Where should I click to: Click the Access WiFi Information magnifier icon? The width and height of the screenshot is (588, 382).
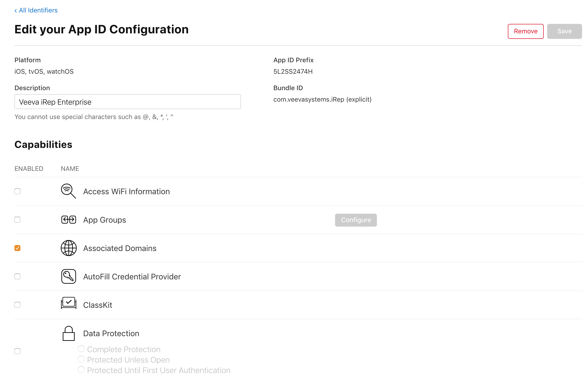[68, 191]
